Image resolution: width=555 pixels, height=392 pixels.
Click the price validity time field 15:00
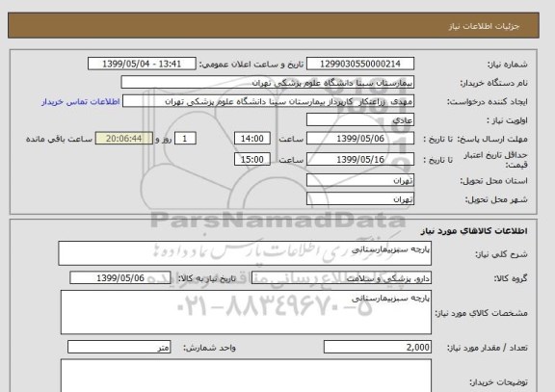tap(252, 159)
